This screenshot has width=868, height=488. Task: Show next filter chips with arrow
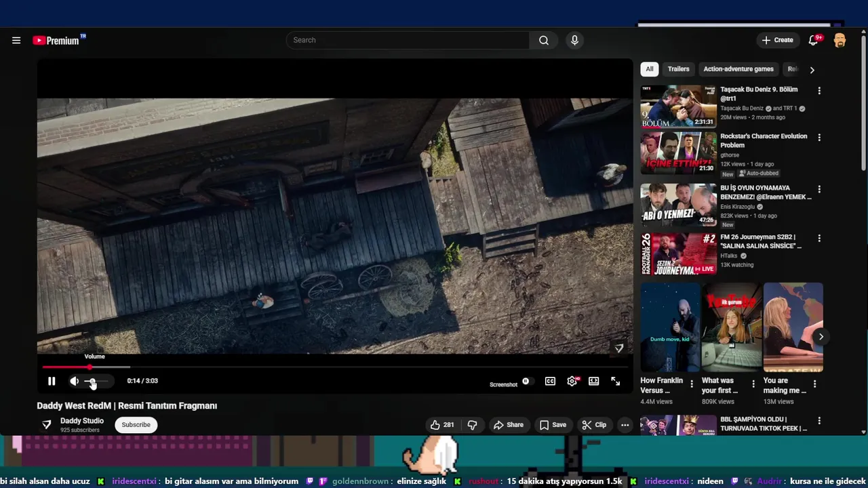[x=812, y=70]
